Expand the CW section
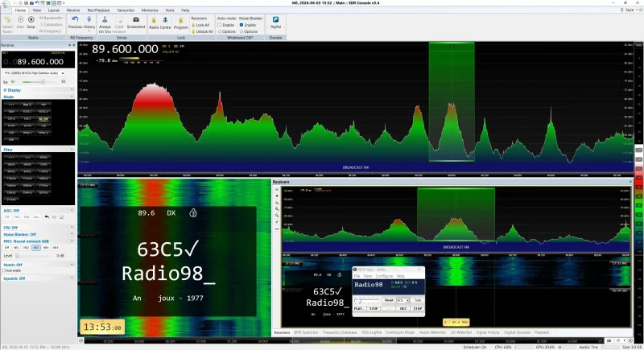Image resolution: width=644 pixels, height=350 pixels. point(72,228)
